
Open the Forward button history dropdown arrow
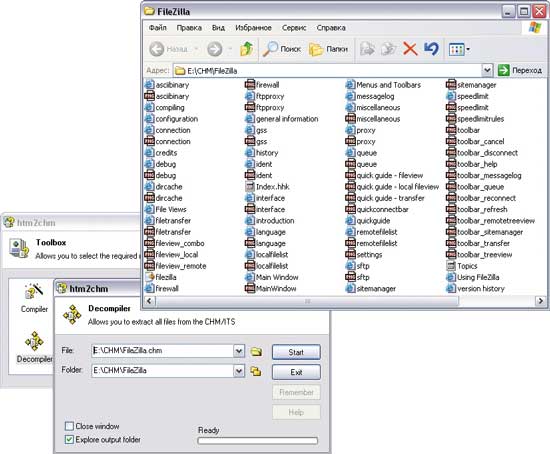pos(230,49)
